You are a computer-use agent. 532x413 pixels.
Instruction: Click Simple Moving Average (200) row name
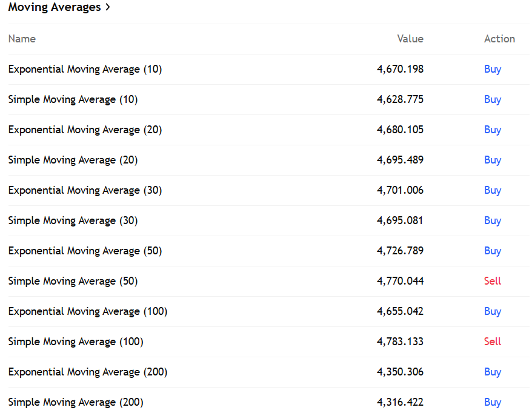[x=76, y=402]
